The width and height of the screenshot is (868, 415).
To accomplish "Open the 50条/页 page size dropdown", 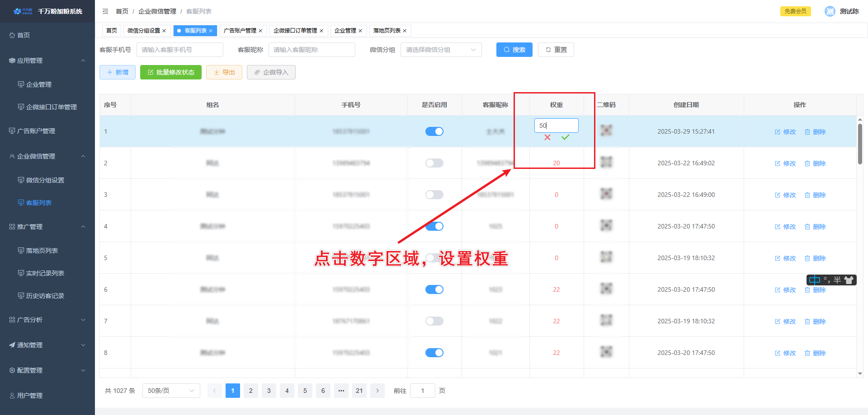I will (x=171, y=391).
